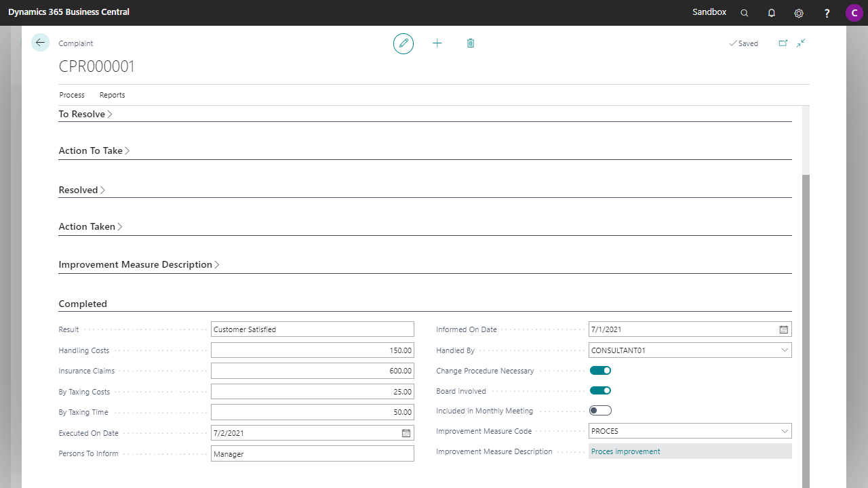Turn off Board involved switch
868x488 pixels.
tap(600, 390)
